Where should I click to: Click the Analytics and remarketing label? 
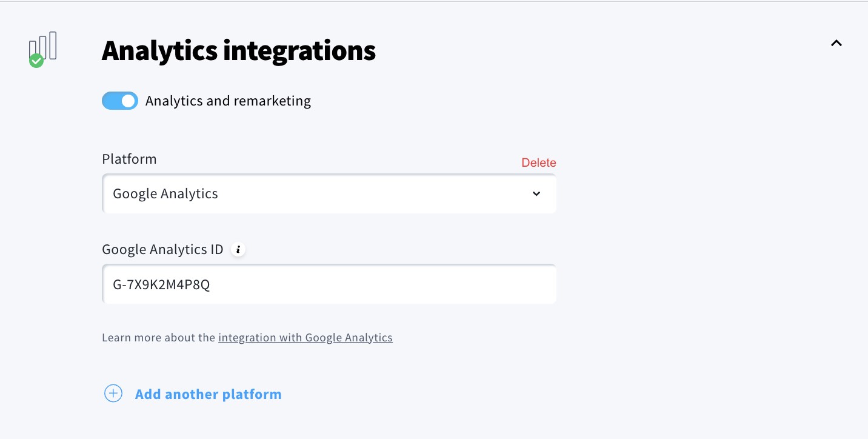(x=229, y=101)
